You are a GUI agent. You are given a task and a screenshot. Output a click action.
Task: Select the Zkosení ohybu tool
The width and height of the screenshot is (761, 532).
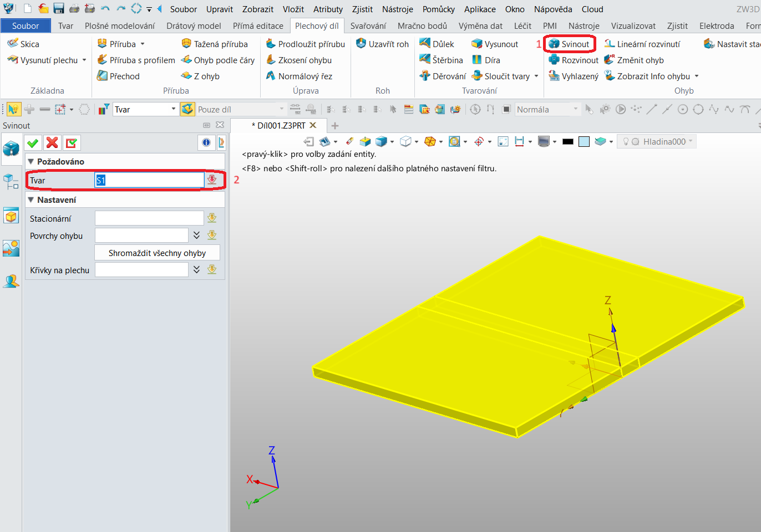point(299,60)
